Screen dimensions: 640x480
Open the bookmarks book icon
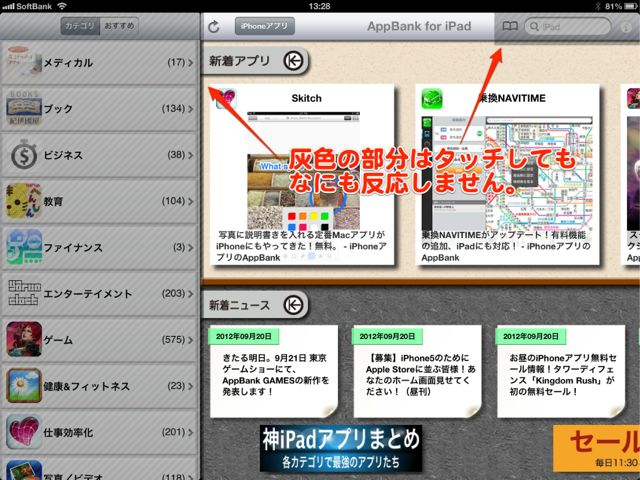coord(510,27)
